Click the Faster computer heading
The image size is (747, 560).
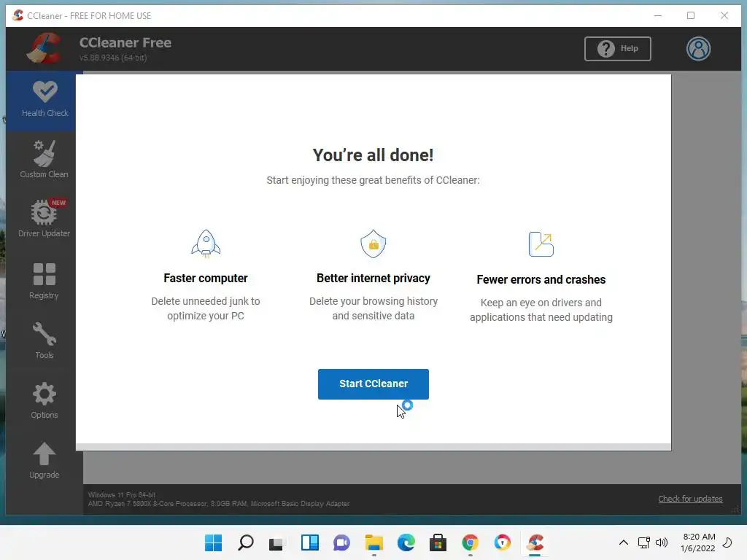205,278
